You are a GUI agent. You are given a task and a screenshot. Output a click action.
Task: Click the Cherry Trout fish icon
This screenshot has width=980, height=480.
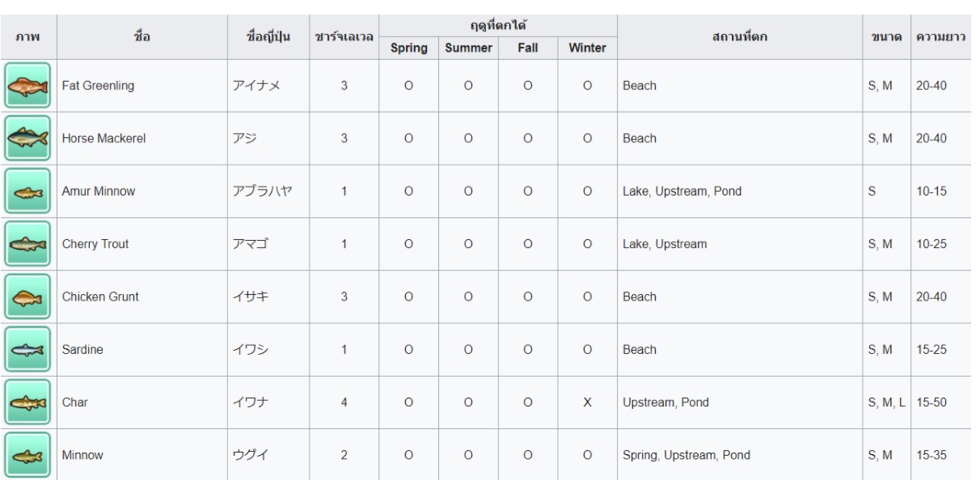click(28, 244)
